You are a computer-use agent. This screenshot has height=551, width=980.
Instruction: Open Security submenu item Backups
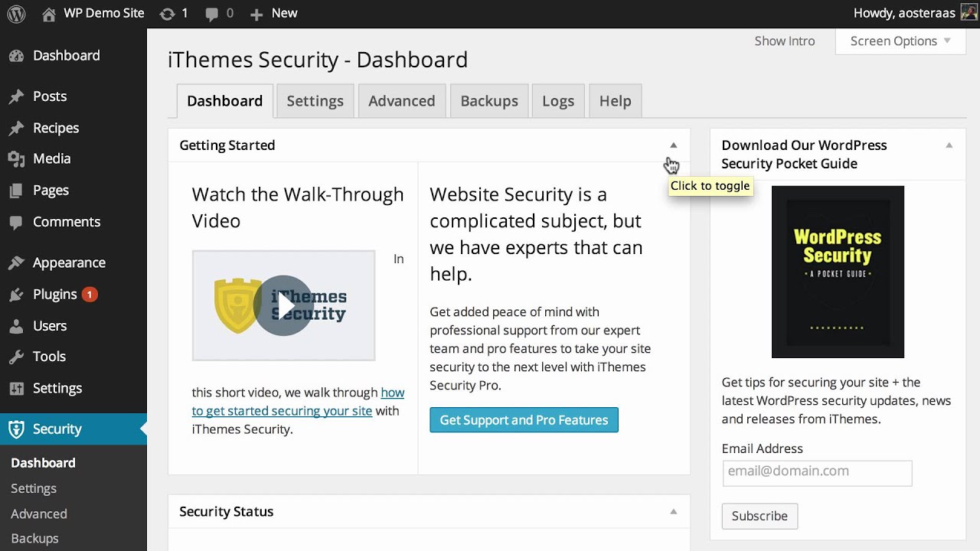pos(34,539)
